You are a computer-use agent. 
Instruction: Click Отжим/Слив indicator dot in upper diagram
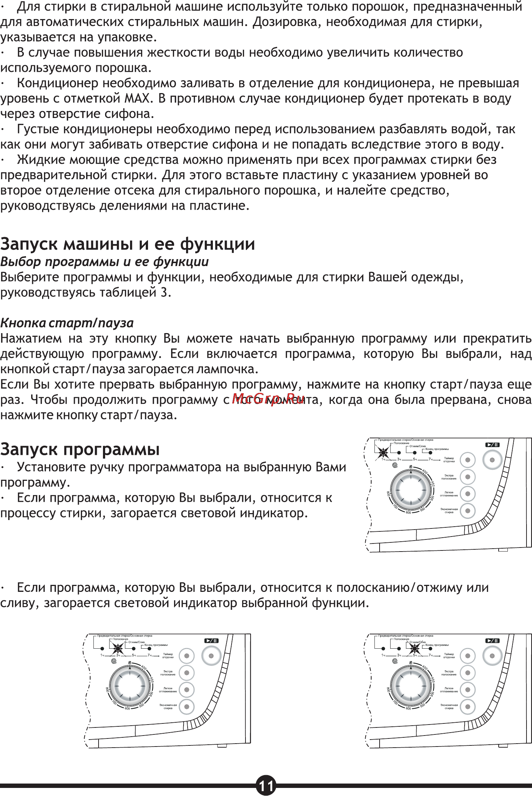(415, 453)
